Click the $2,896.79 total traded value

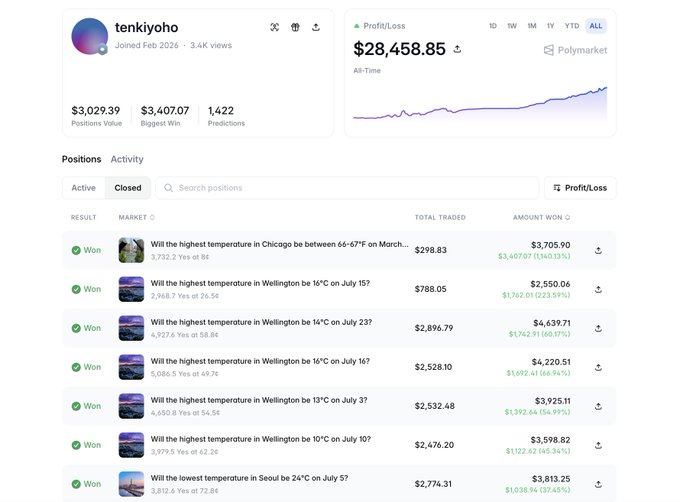(x=434, y=328)
